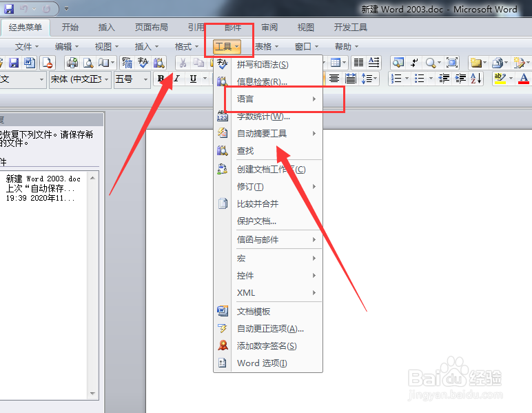Image resolution: width=532 pixels, height=413 pixels.
Task: Click Undo in the quick access toolbar
Action: point(23,8)
